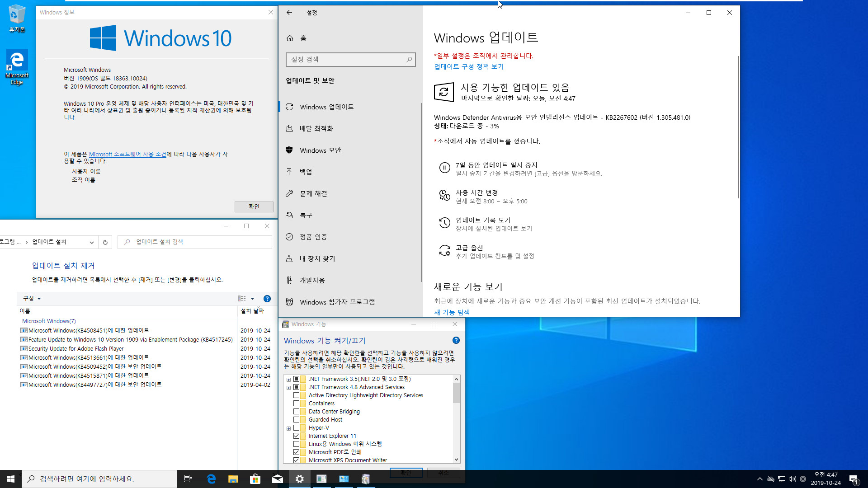The width and height of the screenshot is (868, 488).
Task: Click the refresh icon beside available updates heading
Action: pos(444,92)
